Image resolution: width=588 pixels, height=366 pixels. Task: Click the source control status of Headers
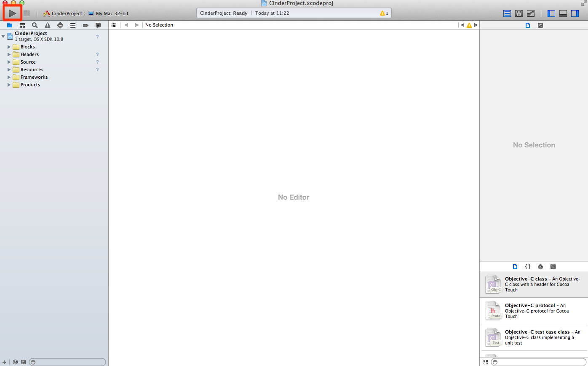pos(97,54)
